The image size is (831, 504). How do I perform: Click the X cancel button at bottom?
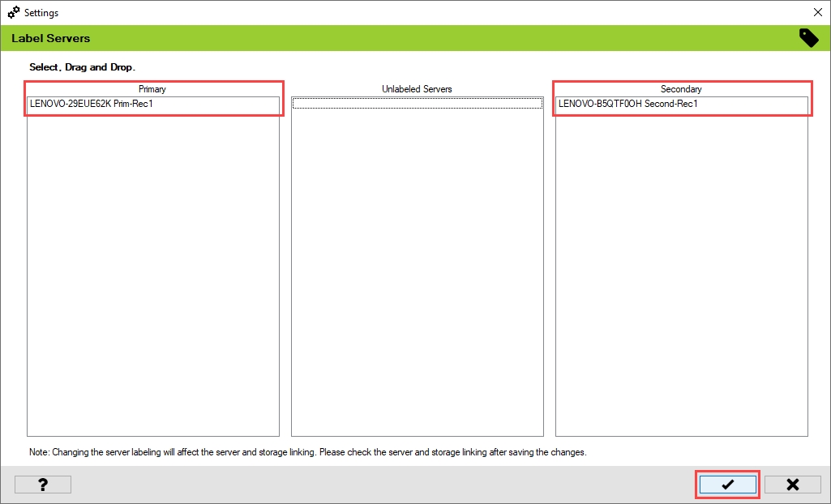click(x=792, y=485)
